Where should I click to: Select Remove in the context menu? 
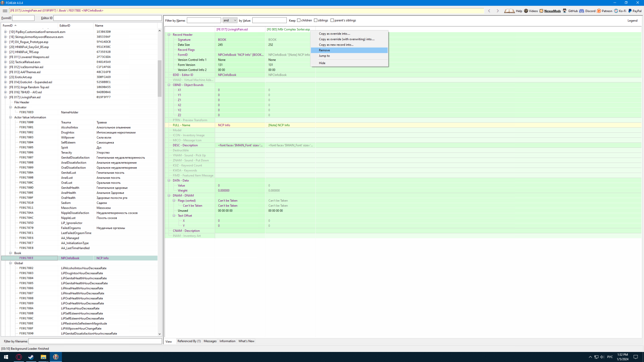[x=324, y=50]
